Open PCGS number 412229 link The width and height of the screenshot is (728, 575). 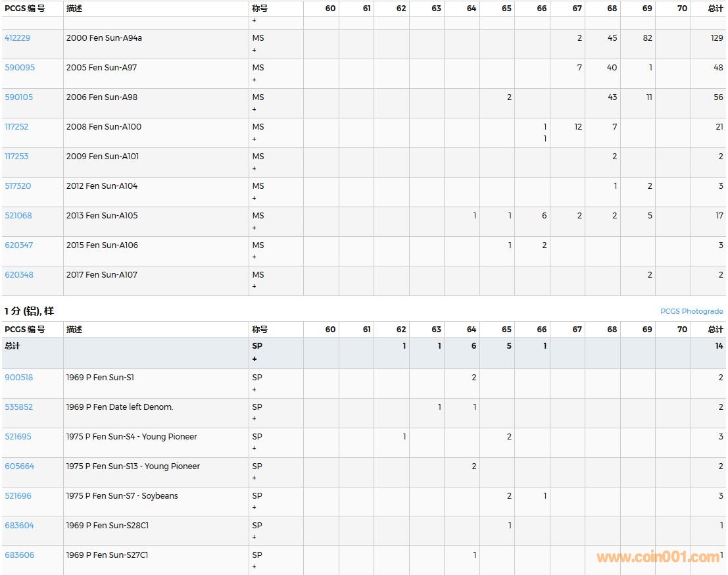18,38
